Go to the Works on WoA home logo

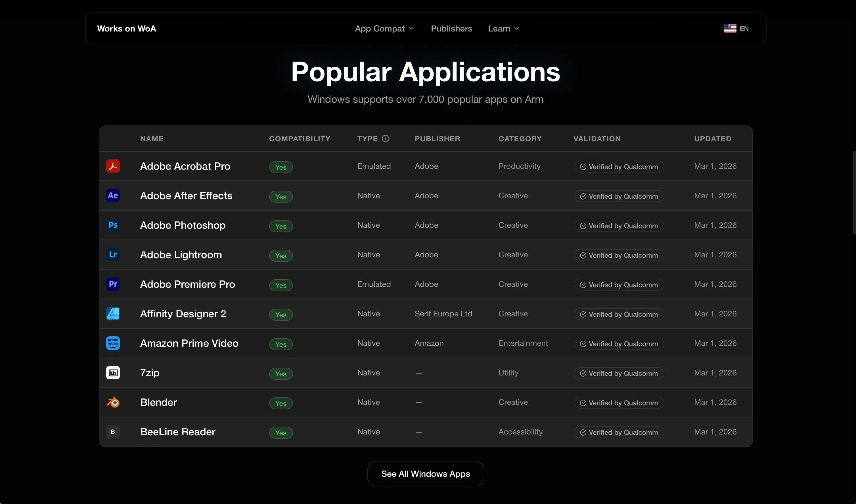point(126,29)
